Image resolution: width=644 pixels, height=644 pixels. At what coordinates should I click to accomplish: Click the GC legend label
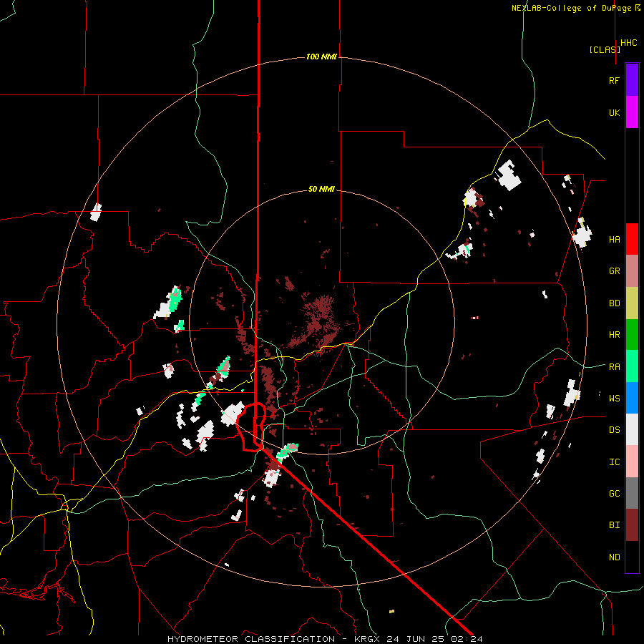[x=614, y=494]
